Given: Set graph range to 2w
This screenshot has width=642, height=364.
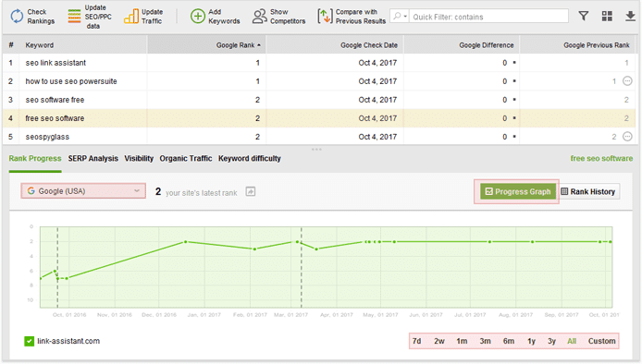Looking at the screenshot, I should (x=439, y=341).
